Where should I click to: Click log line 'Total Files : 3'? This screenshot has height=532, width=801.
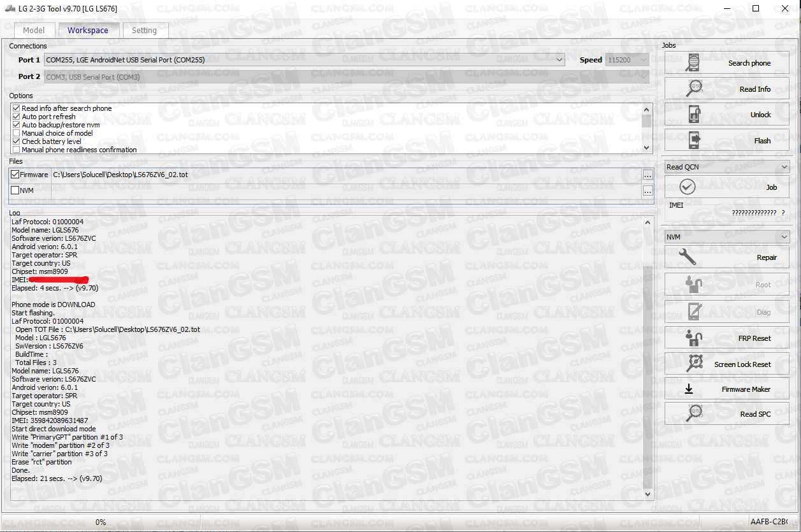click(36, 363)
